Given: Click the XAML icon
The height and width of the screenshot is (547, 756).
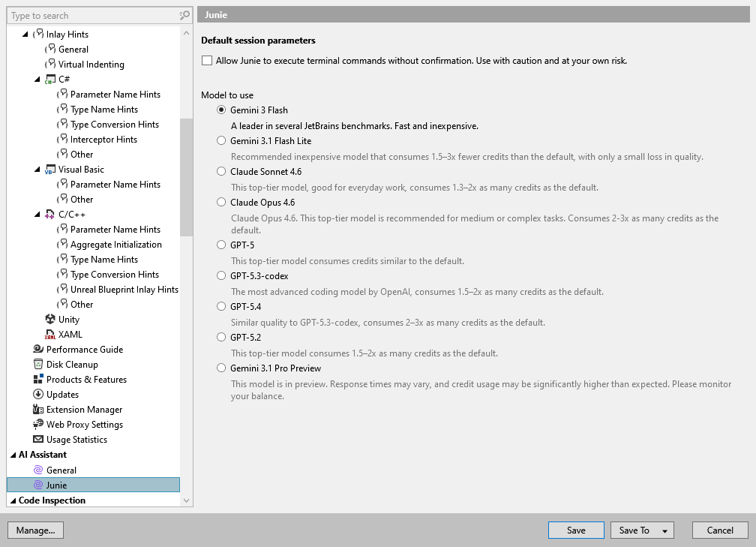Looking at the screenshot, I should 50,335.
